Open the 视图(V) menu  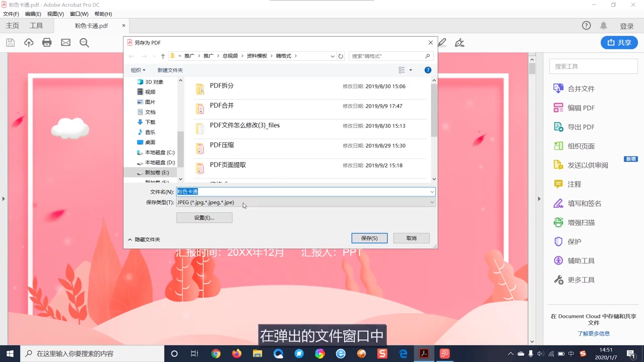click(x=55, y=14)
